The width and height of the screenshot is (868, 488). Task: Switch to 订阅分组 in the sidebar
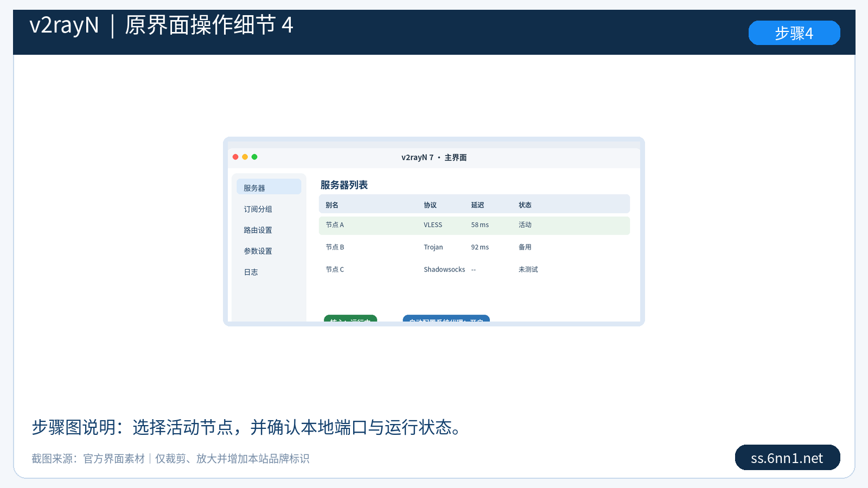[258, 209]
